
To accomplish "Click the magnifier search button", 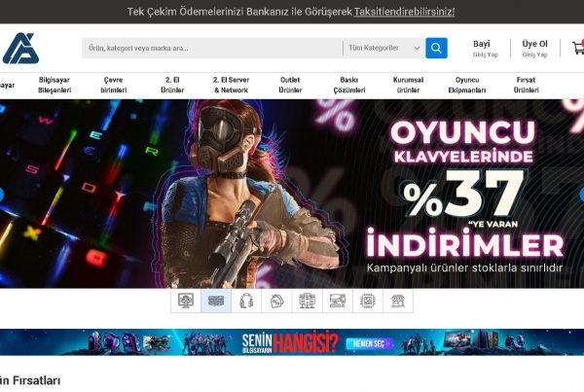I will [436, 48].
